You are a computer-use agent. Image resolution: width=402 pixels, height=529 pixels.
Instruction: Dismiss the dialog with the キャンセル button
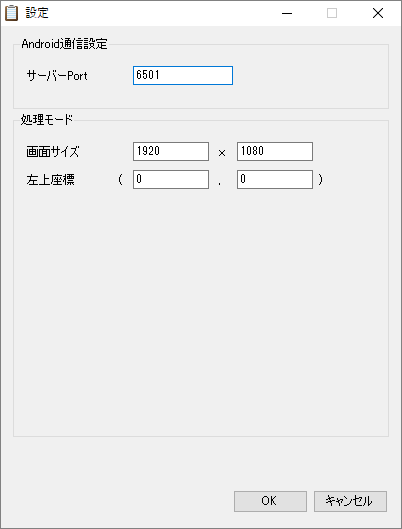[x=350, y=501]
